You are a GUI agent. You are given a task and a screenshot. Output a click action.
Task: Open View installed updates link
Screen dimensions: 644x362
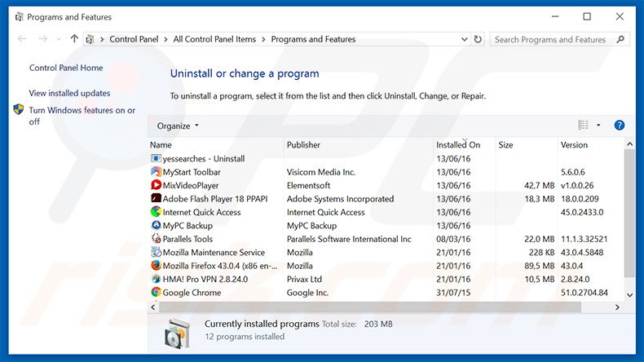coord(69,93)
